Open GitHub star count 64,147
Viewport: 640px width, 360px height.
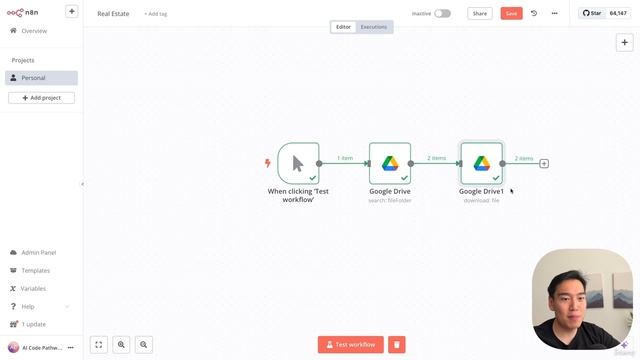(x=618, y=13)
